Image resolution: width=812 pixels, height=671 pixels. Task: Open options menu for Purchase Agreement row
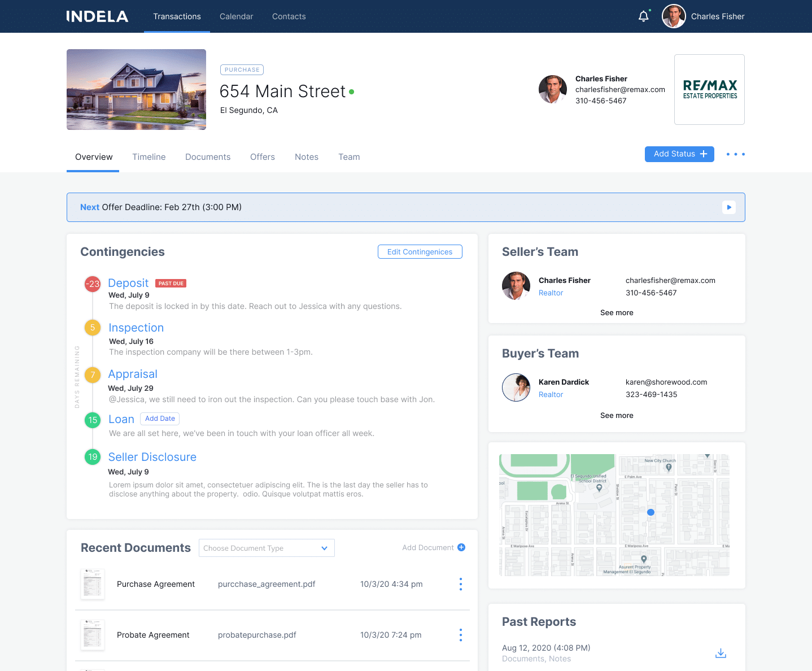click(x=461, y=584)
